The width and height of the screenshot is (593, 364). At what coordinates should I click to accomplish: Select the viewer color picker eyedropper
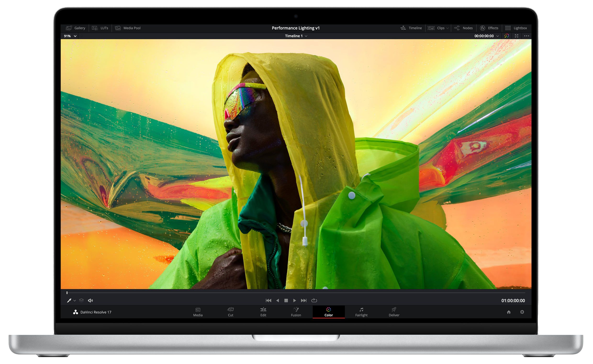(x=69, y=300)
